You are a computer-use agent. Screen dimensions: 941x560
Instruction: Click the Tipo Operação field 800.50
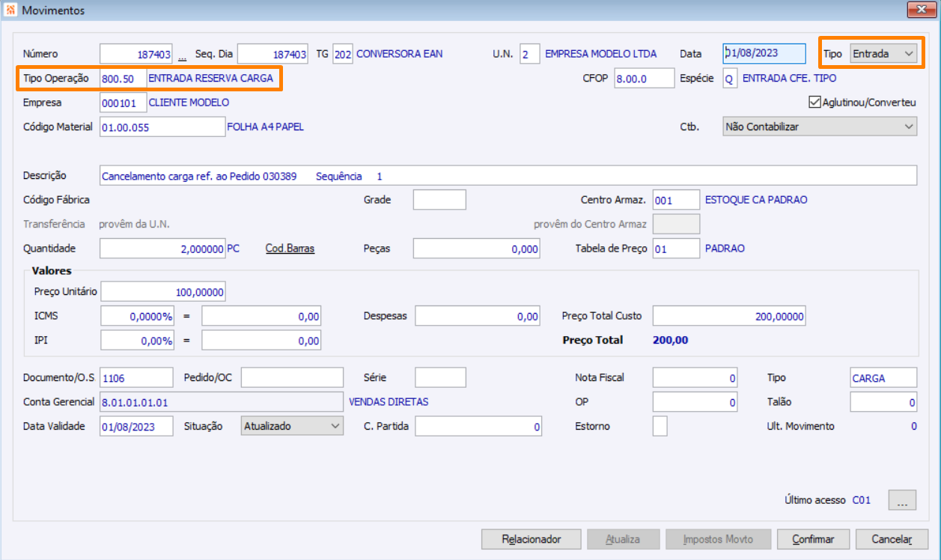(123, 78)
